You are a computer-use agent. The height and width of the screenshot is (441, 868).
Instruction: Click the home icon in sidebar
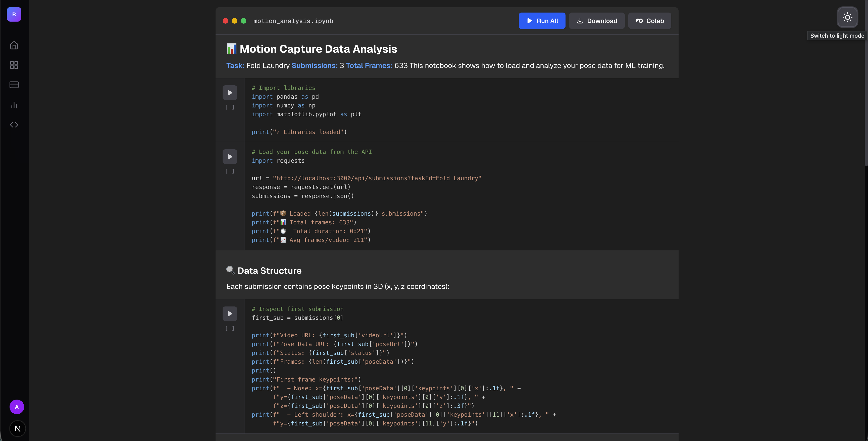14,45
